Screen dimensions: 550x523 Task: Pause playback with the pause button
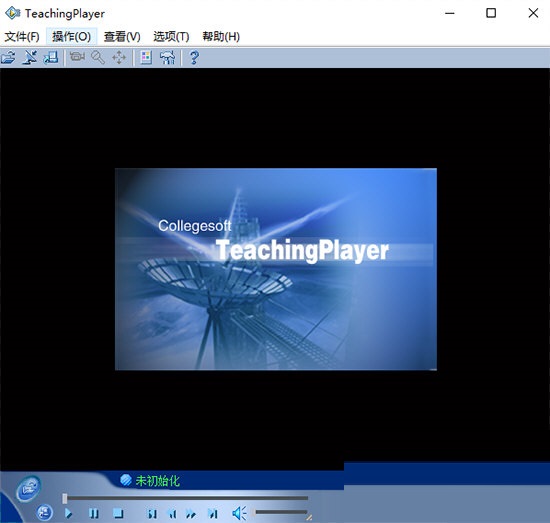pyautogui.click(x=94, y=514)
